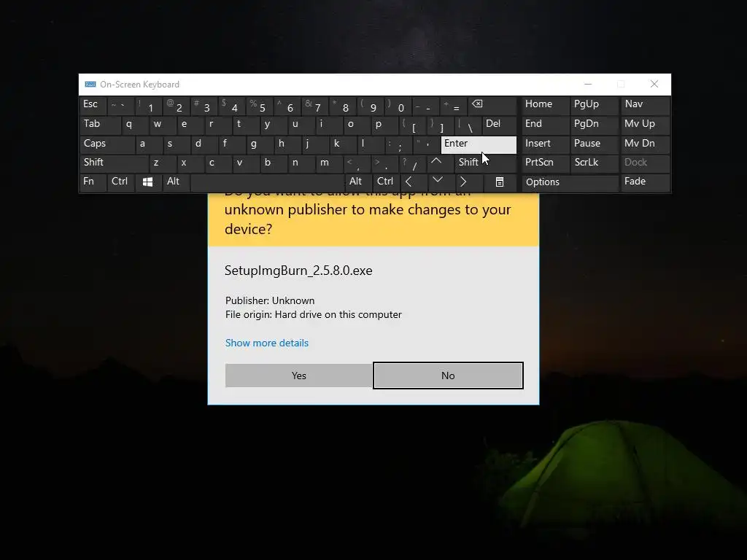Click the Enter key
The image size is (747, 560).
coord(479,145)
